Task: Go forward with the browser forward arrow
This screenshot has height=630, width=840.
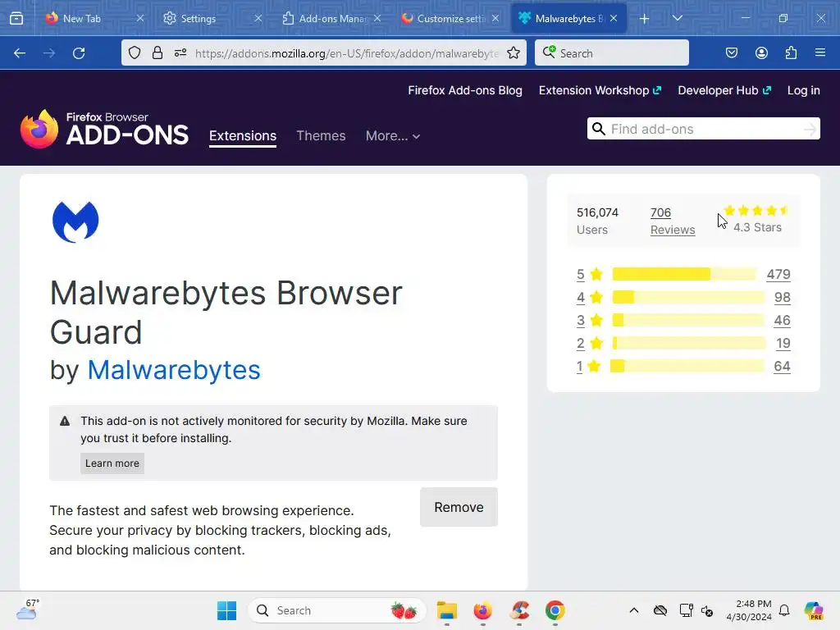Action: coord(49,53)
